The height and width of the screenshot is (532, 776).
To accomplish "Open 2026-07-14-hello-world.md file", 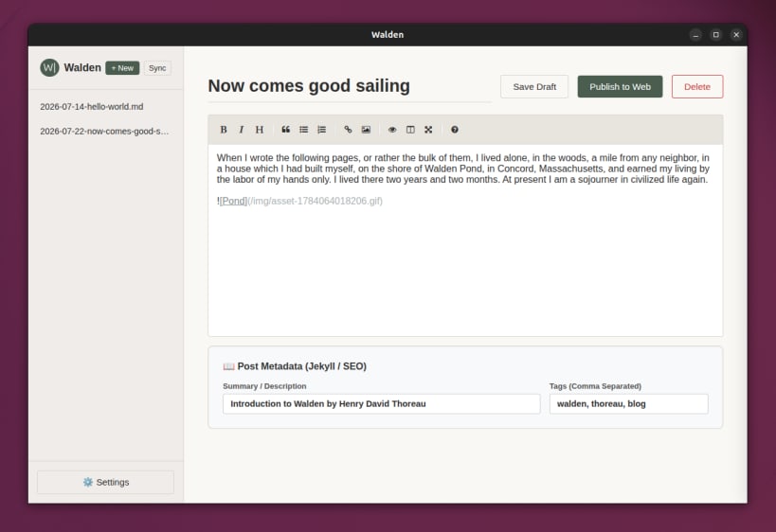I will click(92, 107).
